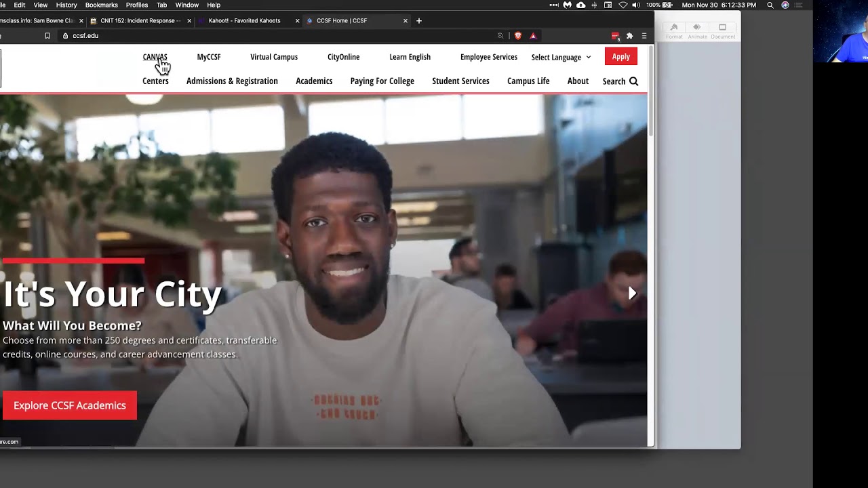Open the Bookmarks menu
868x488 pixels.
(x=102, y=5)
